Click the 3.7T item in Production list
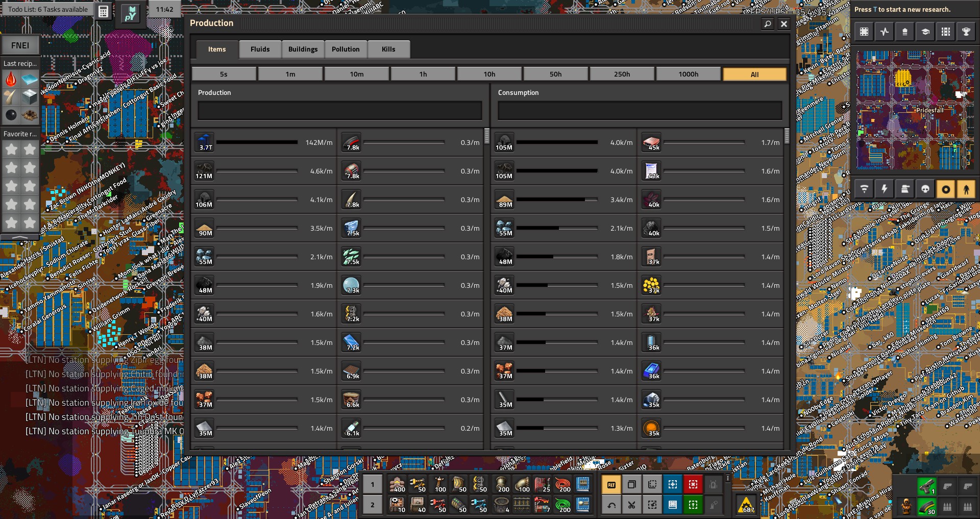Image resolution: width=980 pixels, height=519 pixels. coord(205,142)
